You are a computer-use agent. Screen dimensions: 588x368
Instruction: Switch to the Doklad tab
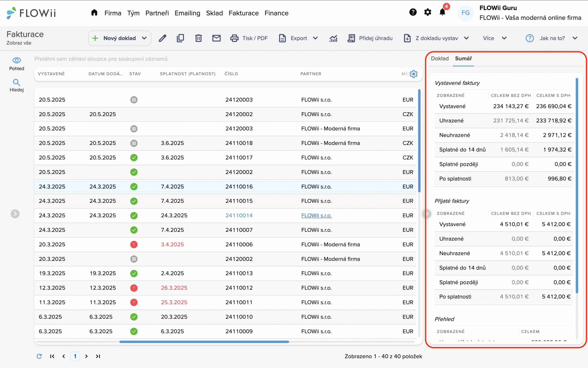pyautogui.click(x=440, y=58)
